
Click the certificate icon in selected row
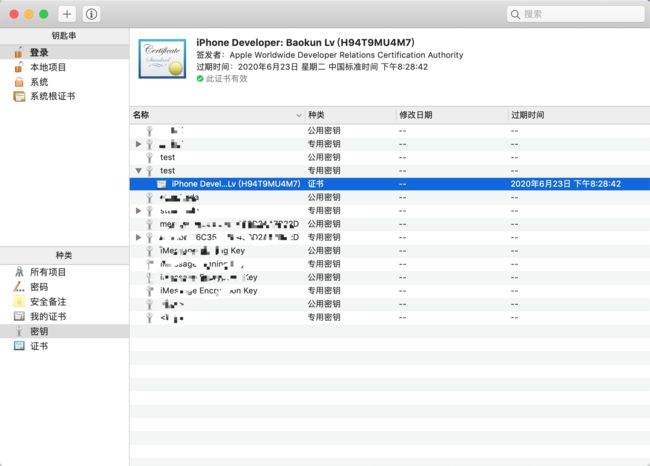161,184
